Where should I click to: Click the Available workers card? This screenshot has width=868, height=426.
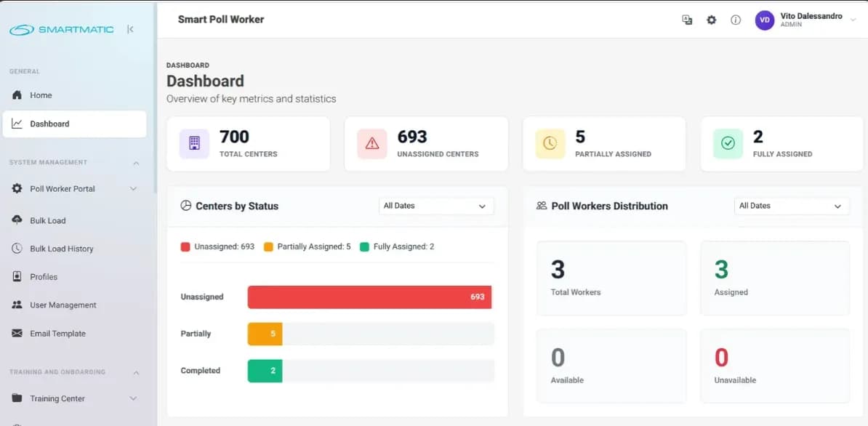pyautogui.click(x=611, y=366)
